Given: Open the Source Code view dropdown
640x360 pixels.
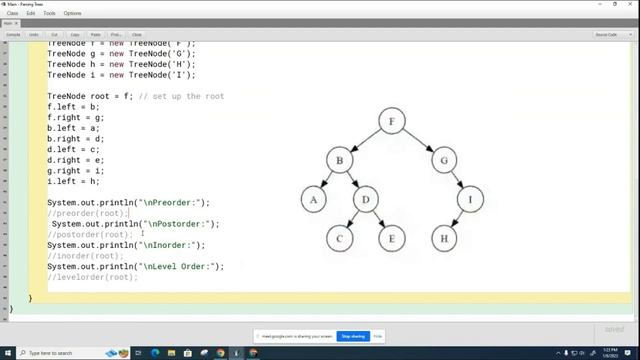Looking at the screenshot, I should pos(613,35).
